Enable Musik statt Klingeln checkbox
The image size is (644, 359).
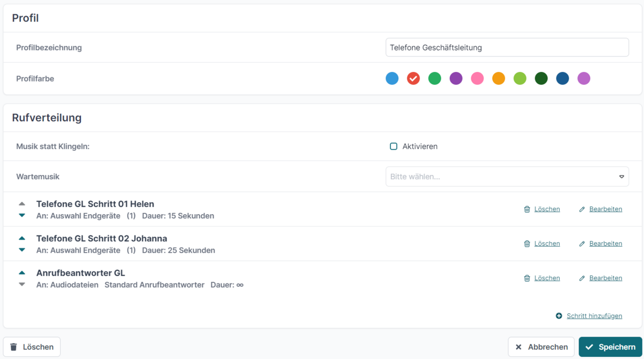point(393,146)
